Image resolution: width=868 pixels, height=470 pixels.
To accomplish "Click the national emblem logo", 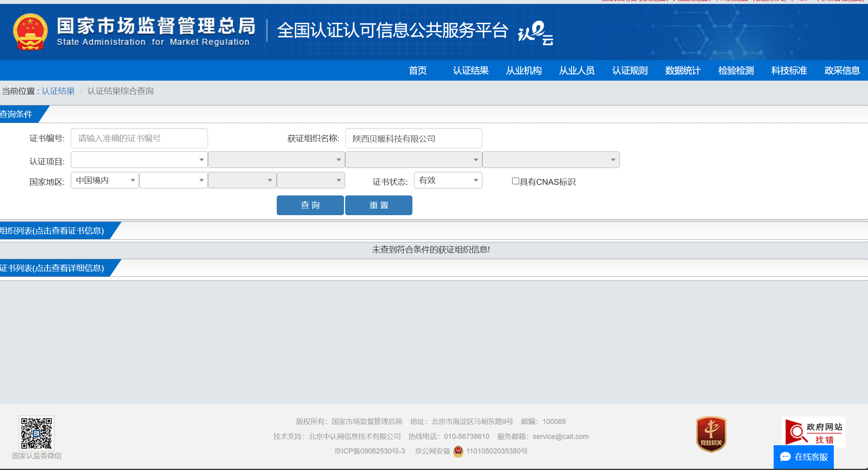I will pos(30,32).
